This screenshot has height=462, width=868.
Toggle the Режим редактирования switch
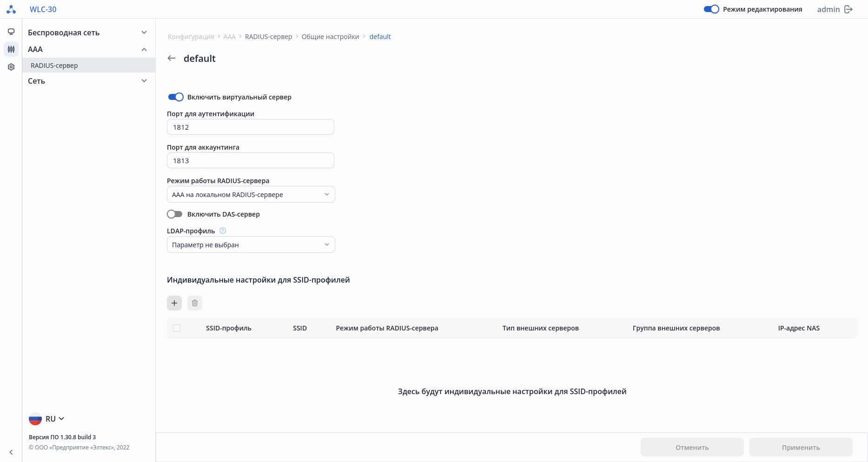[711, 9]
